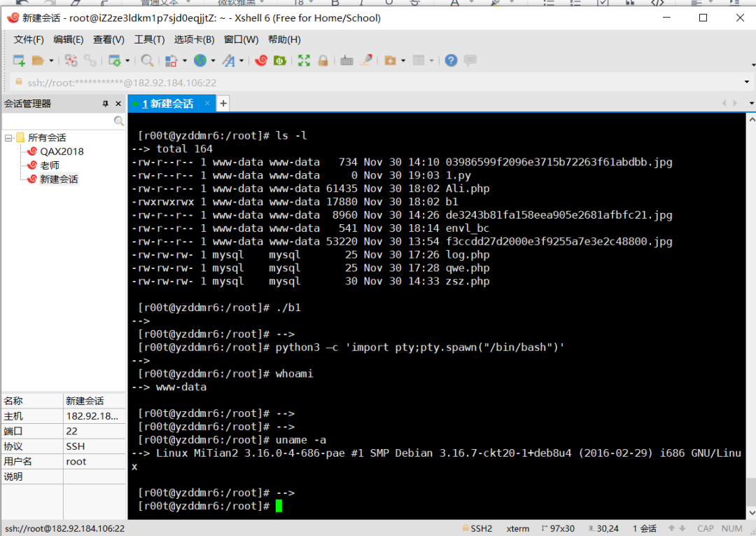Expand the globe encoding dropdown arrow
Viewport: 756px width, 536px height.
point(213,60)
